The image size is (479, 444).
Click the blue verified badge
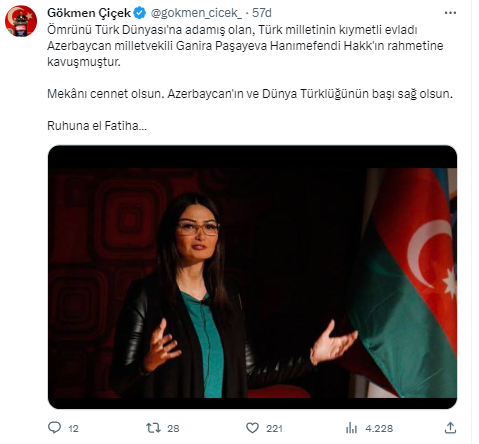point(140,13)
